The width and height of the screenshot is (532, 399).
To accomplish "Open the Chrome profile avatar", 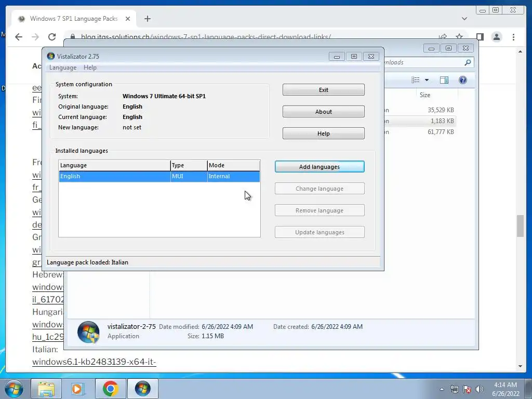I will (496, 37).
